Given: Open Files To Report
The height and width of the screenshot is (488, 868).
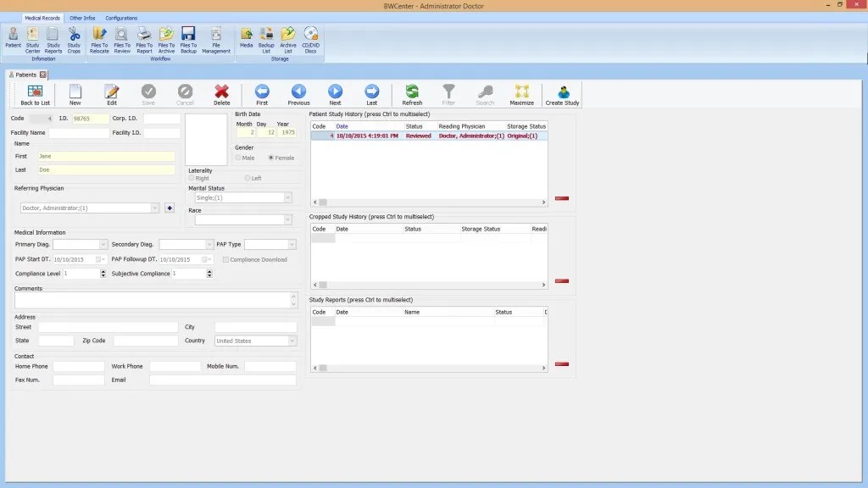Looking at the screenshot, I should point(144,41).
